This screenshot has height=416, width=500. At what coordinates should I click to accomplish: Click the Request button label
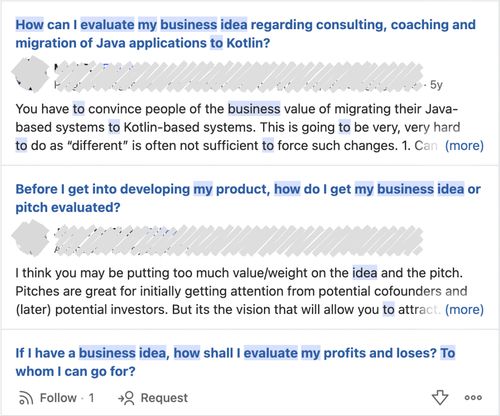tap(164, 398)
